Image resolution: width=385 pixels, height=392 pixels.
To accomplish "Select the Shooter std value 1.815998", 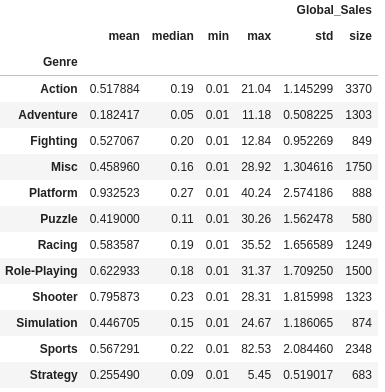I will 308,297.
